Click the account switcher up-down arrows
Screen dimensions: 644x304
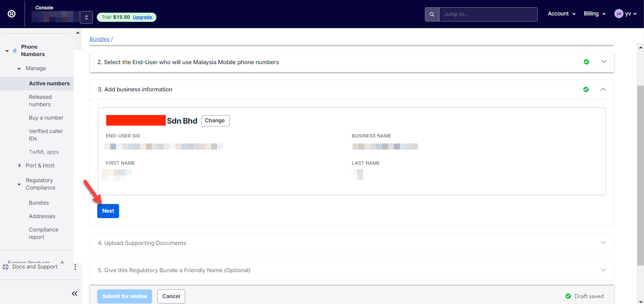tap(86, 17)
